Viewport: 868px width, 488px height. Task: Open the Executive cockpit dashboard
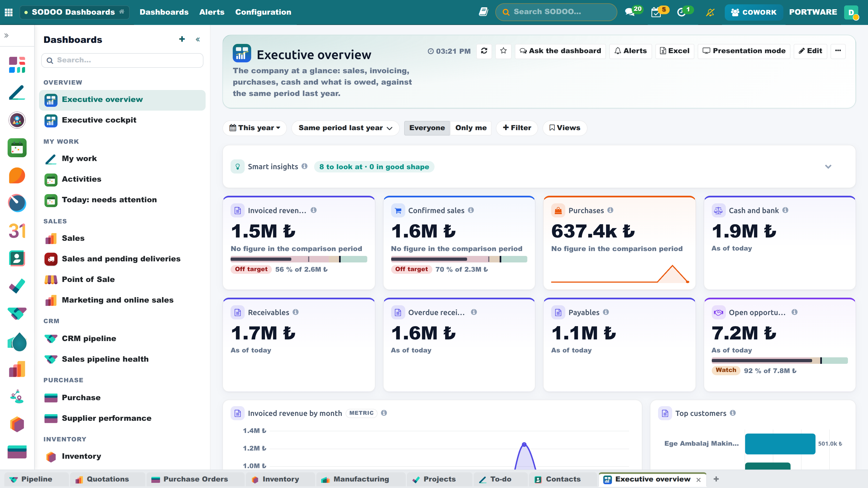click(122, 120)
